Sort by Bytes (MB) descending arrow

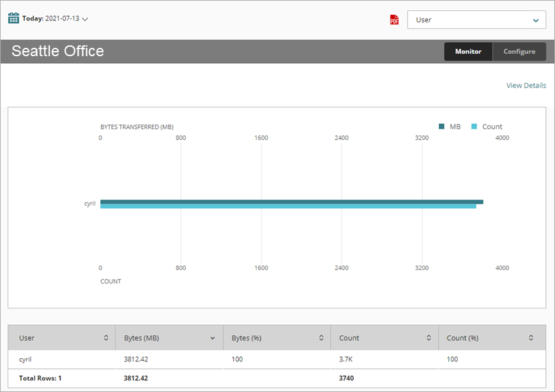click(213, 338)
